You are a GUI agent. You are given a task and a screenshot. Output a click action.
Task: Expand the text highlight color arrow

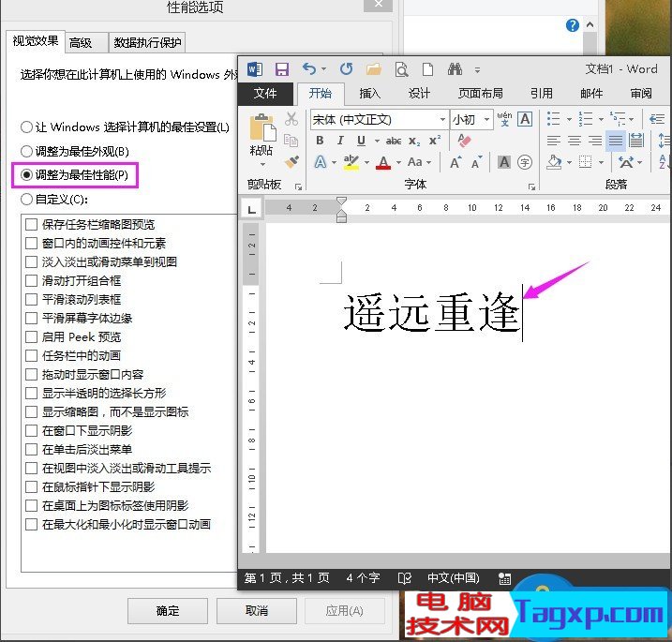366,162
